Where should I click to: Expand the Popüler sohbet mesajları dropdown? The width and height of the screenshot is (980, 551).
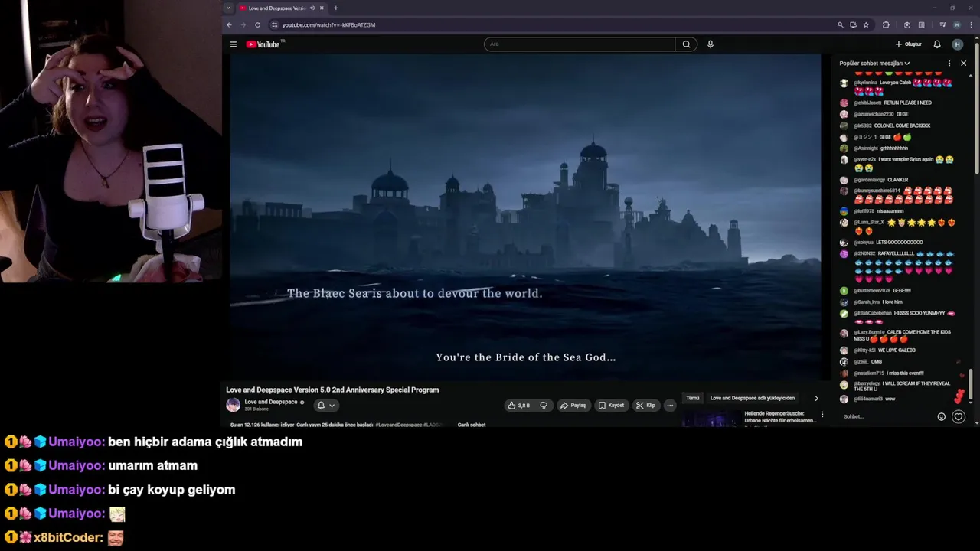click(x=874, y=64)
